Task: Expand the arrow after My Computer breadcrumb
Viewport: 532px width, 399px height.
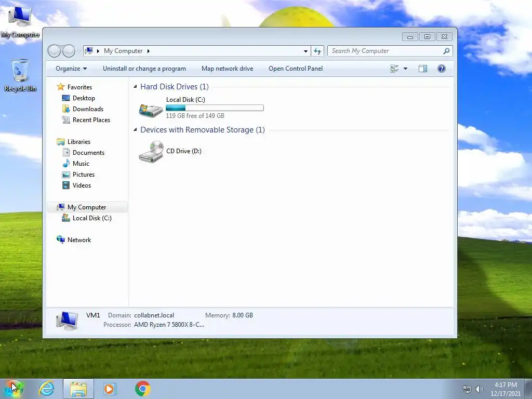Action: (x=148, y=51)
